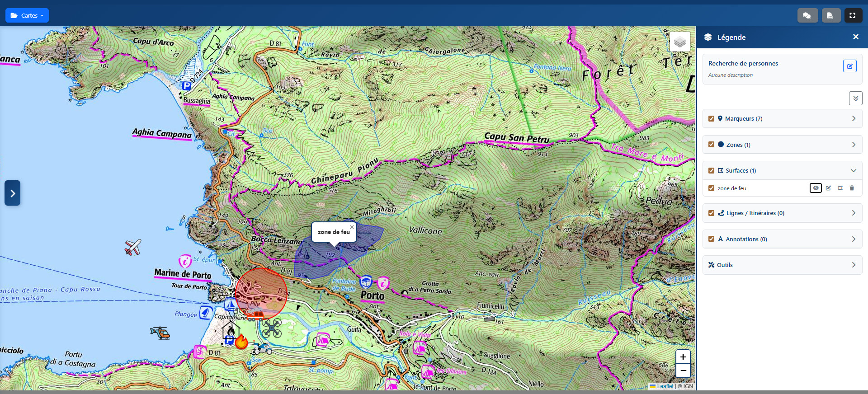Expand the Lignes / Itinéraires section
The image size is (868, 394).
(x=853, y=213)
